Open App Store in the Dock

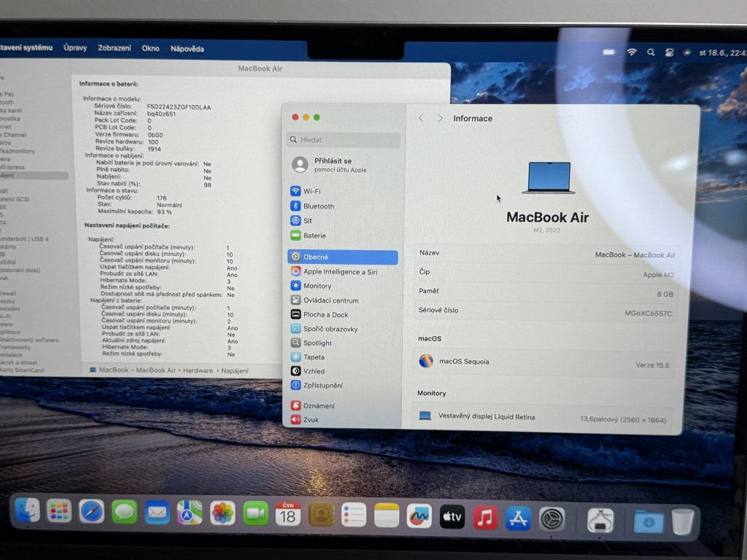point(519,518)
